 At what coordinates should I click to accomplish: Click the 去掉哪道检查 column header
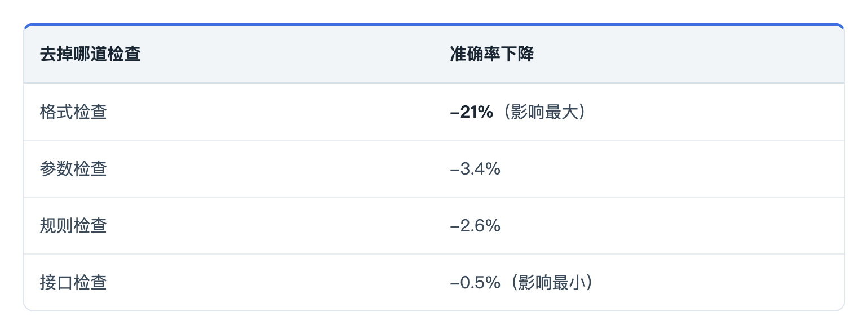coord(90,55)
